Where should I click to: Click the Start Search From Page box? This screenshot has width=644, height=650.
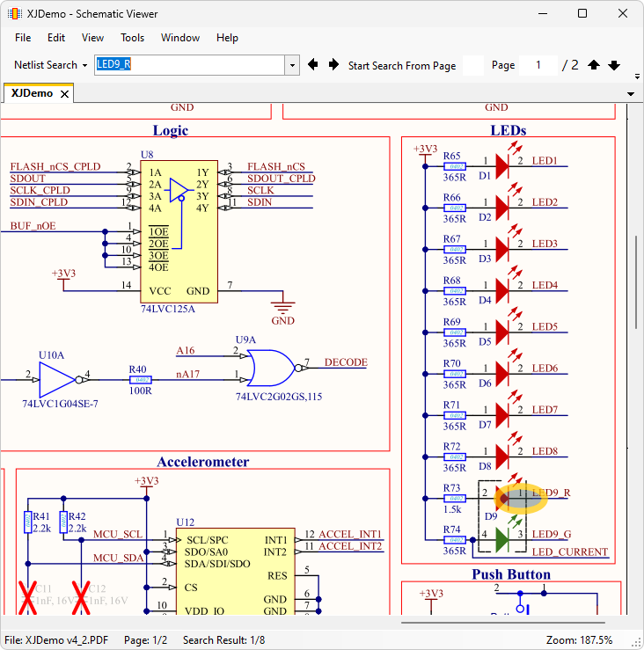[x=473, y=65]
